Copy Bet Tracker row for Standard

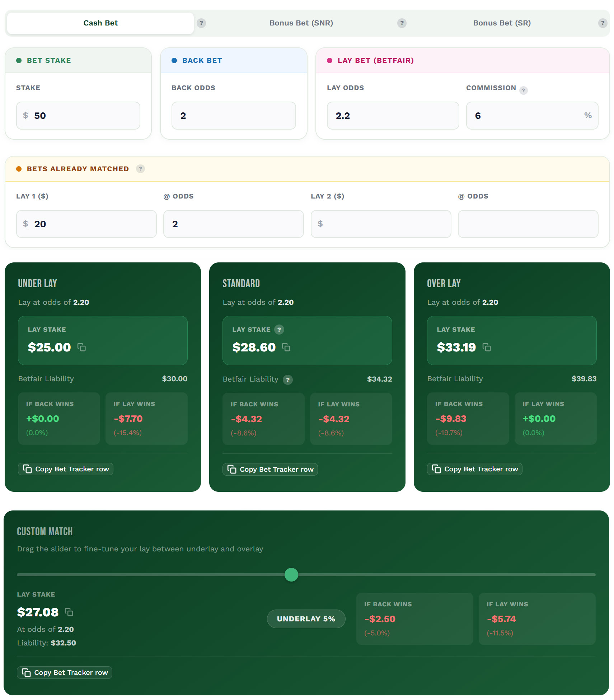(270, 470)
